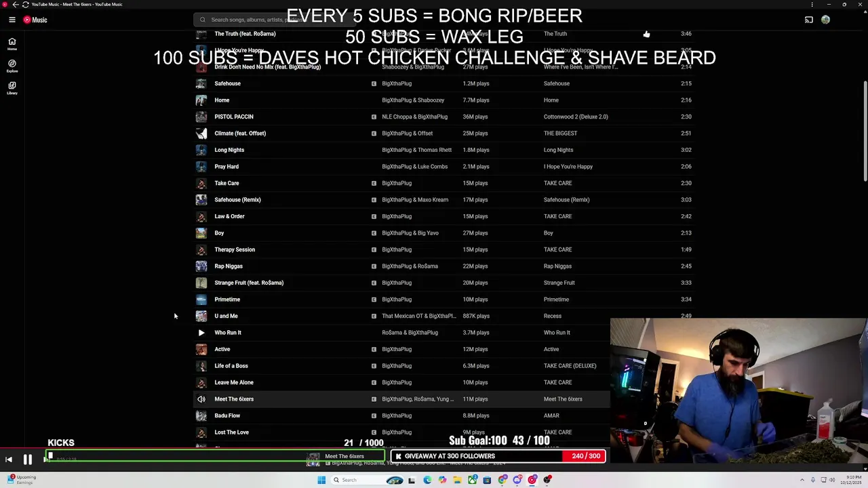The width and height of the screenshot is (868, 488).
Task: Open artist link BigXthaPlug & Luke Combs
Action: pyautogui.click(x=414, y=166)
